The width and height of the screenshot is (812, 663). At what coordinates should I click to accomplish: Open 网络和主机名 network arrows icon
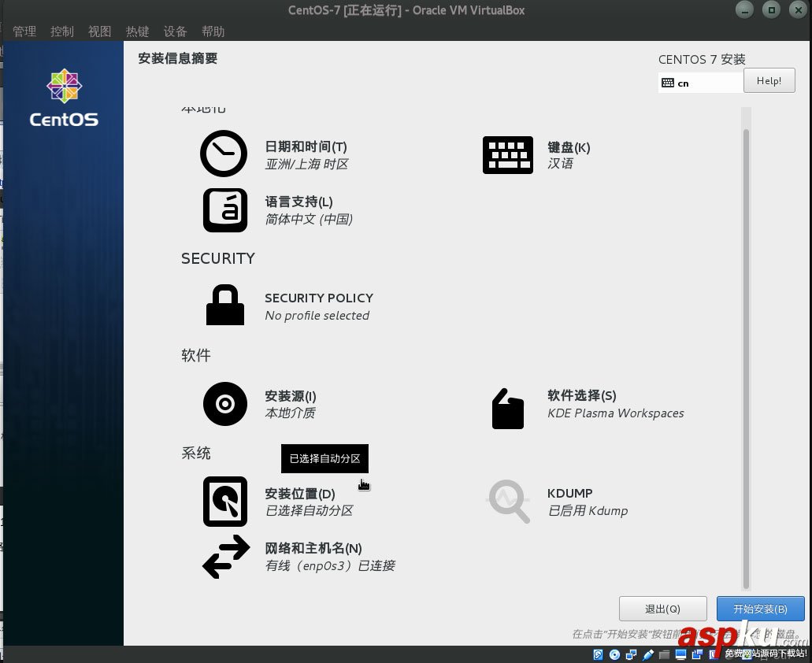225,557
